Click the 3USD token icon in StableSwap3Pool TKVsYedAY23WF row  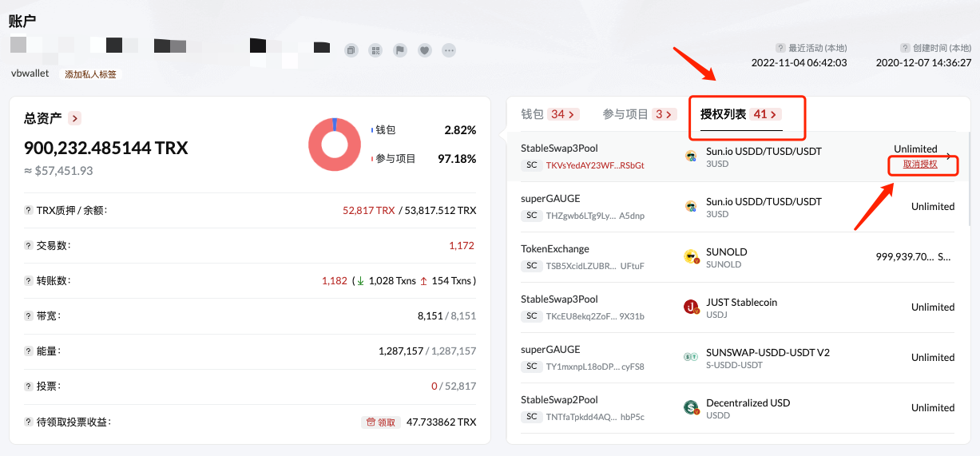691,157
